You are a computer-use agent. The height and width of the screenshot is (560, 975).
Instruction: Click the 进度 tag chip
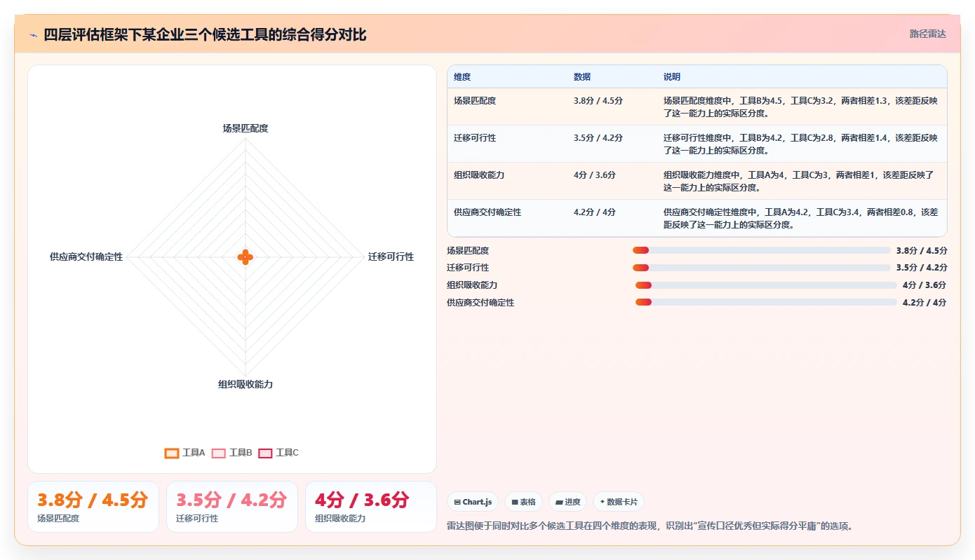pos(567,502)
